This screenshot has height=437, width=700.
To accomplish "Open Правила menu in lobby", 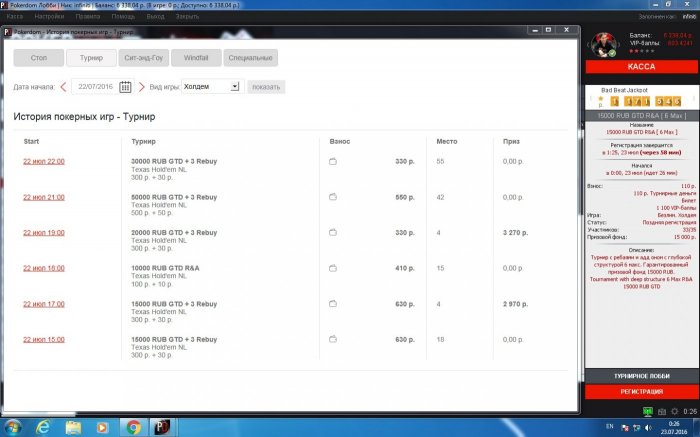I will pyautogui.click(x=88, y=17).
